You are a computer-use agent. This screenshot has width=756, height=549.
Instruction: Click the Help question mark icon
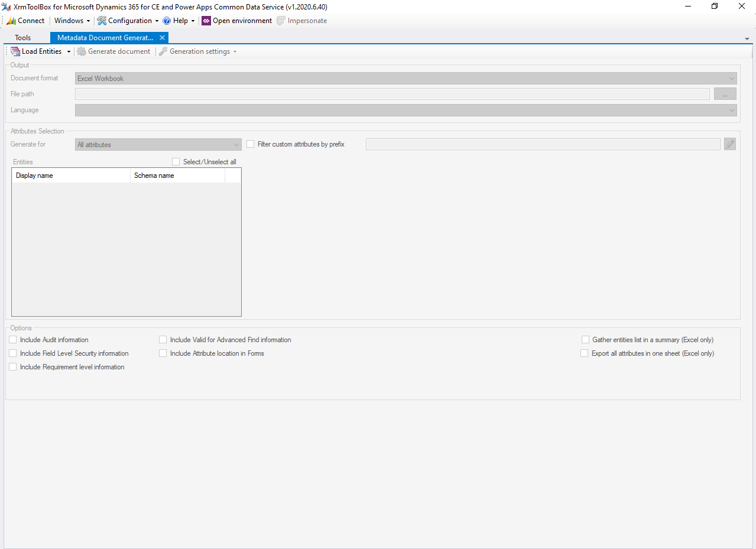click(167, 21)
